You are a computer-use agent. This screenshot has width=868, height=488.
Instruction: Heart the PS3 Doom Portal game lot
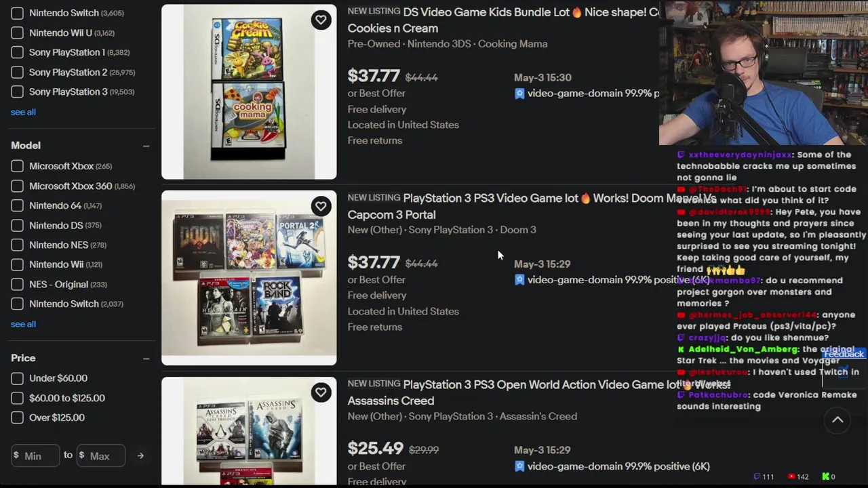click(x=321, y=206)
